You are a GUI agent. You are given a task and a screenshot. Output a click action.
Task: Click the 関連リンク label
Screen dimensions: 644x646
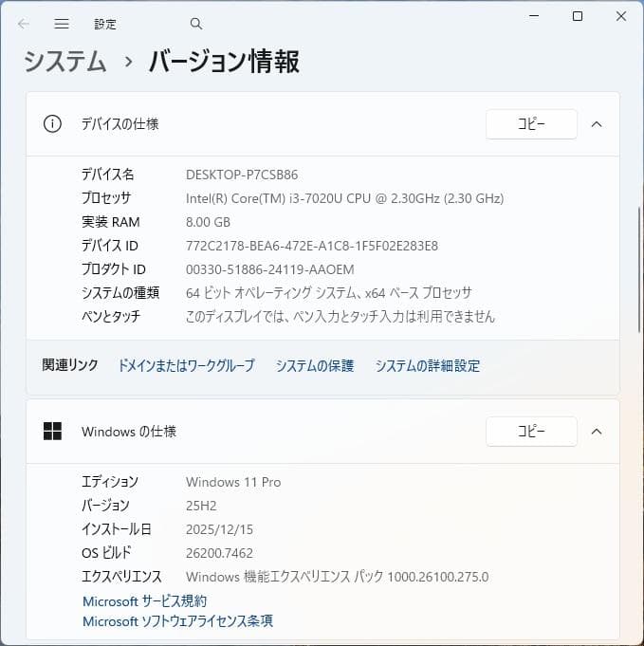(70, 365)
